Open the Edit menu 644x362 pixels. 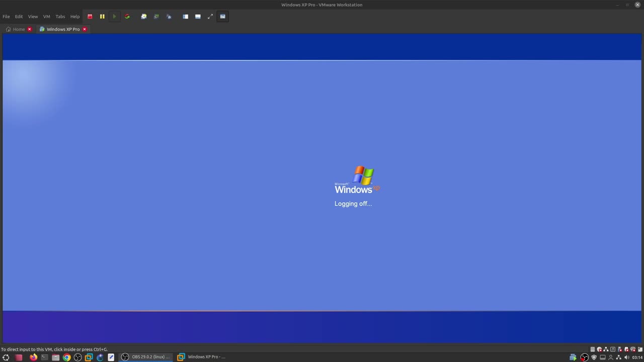tap(19, 17)
